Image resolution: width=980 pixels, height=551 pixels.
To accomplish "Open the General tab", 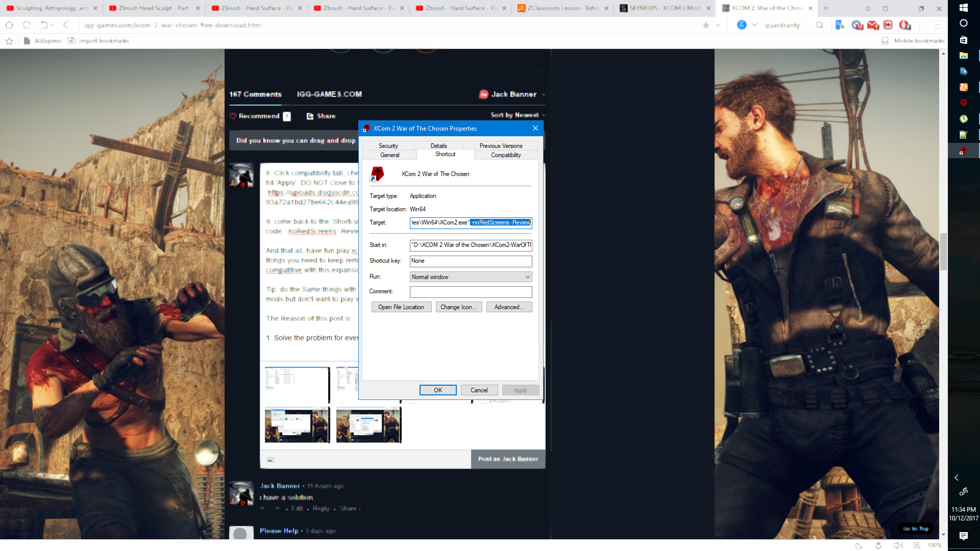I will tap(389, 155).
